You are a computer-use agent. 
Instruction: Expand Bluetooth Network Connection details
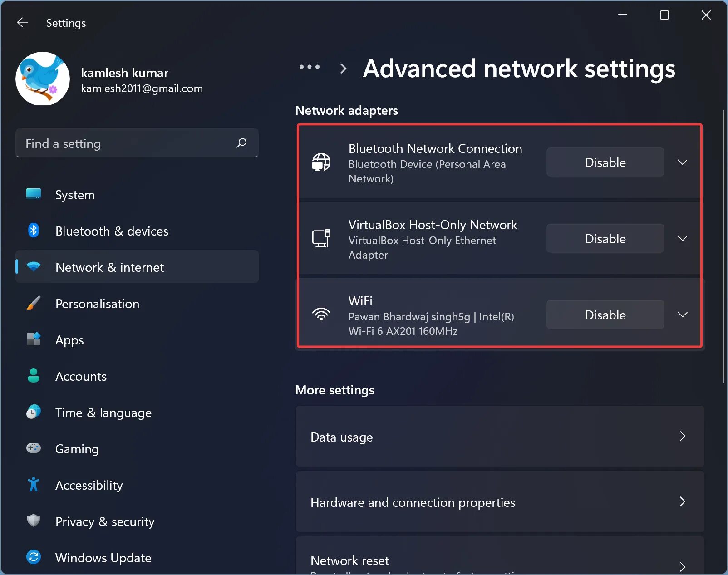[682, 162]
